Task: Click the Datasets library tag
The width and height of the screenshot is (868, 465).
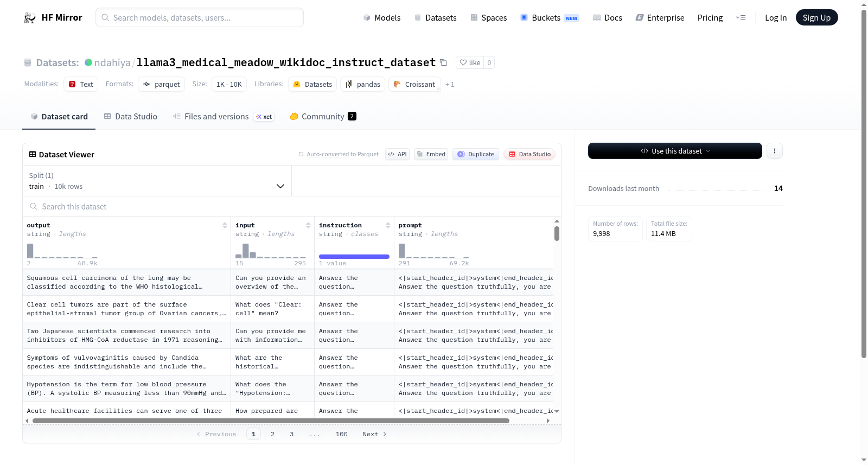Action: (312, 84)
